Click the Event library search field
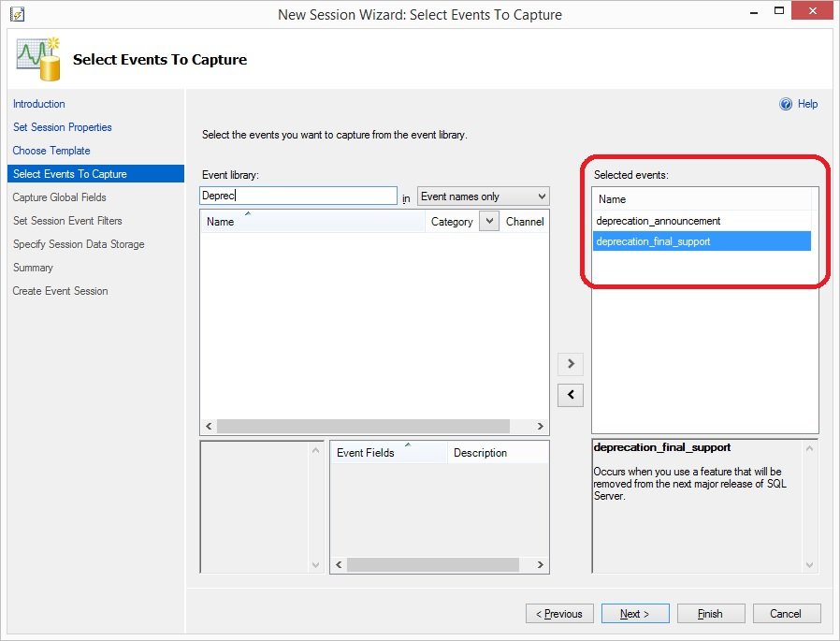This screenshot has height=641, width=840. pyautogui.click(x=298, y=196)
